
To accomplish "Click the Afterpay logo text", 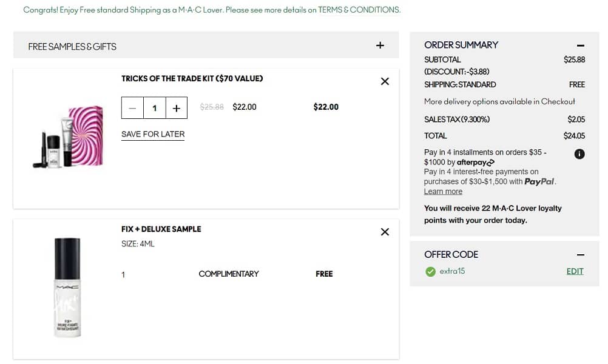I will coord(476,163).
